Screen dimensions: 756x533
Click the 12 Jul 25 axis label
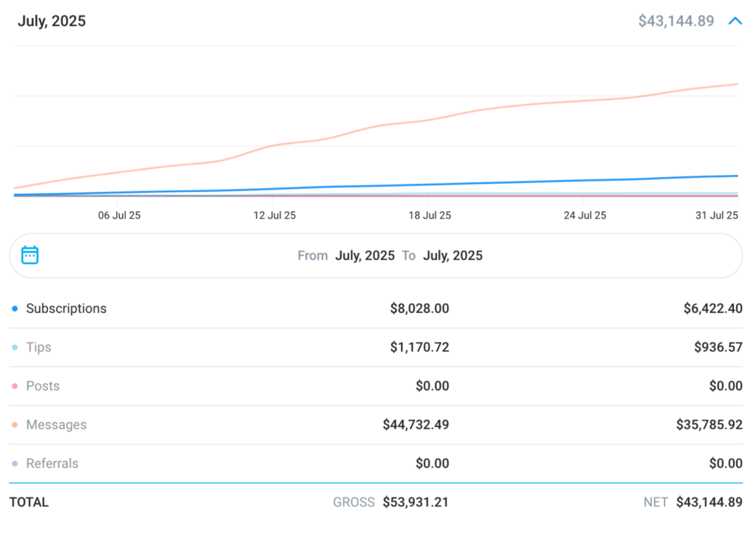click(274, 216)
